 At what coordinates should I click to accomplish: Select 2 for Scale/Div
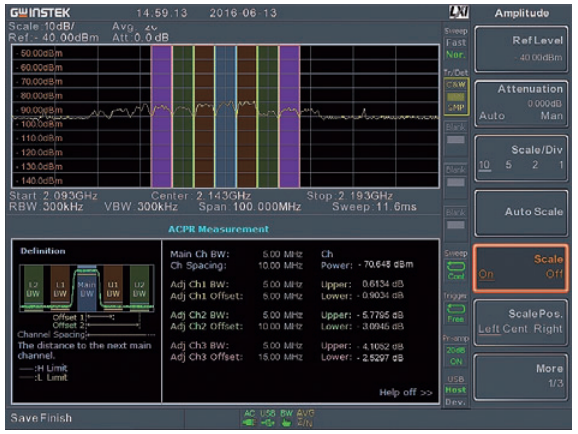[x=535, y=164]
